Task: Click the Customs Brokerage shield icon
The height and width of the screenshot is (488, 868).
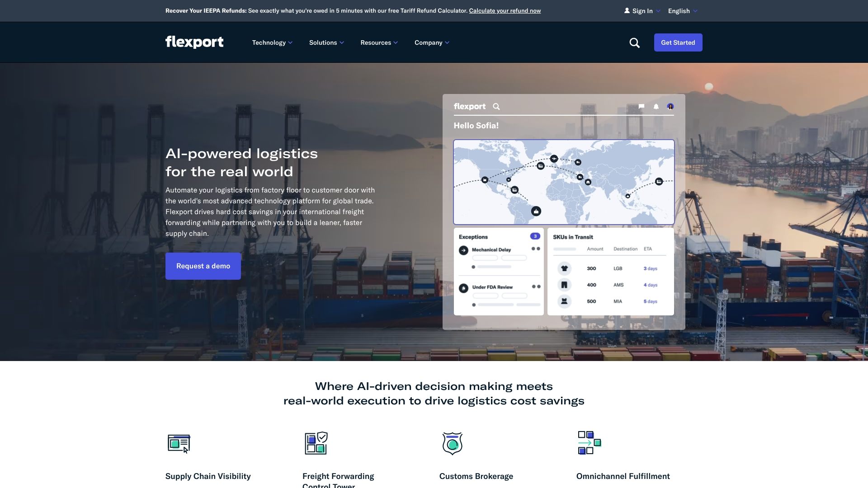Action: click(x=453, y=443)
